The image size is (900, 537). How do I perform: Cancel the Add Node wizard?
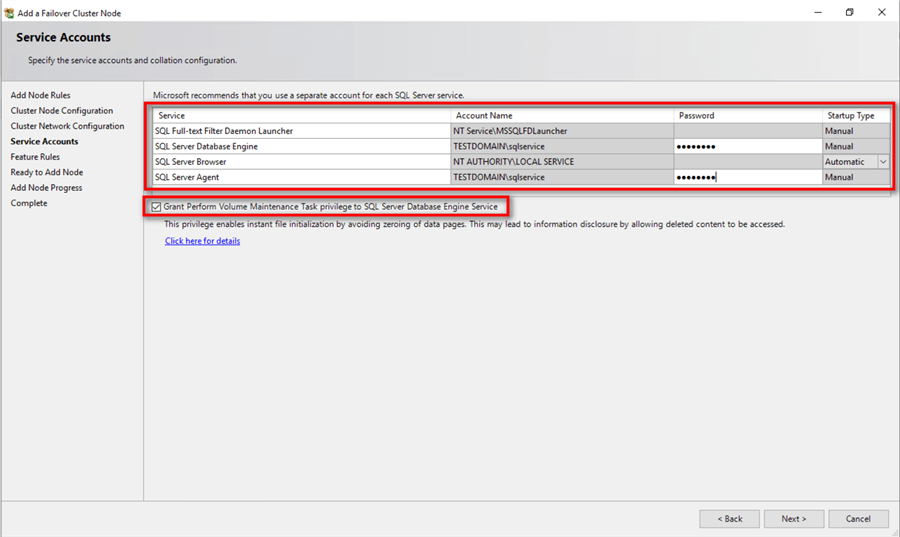[858, 519]
